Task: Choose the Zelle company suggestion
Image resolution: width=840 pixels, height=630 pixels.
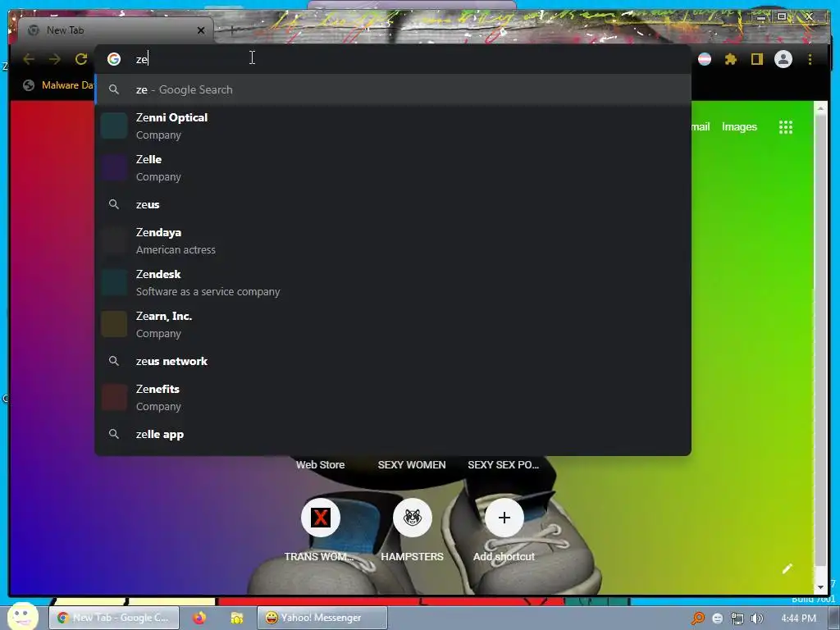Action: tap(393, 167)
